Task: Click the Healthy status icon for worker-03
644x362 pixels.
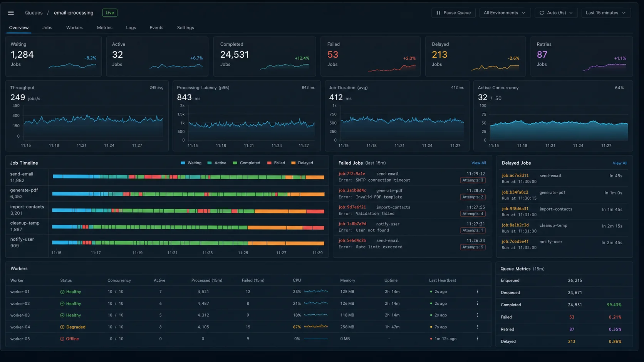Action: pos(62,315)
